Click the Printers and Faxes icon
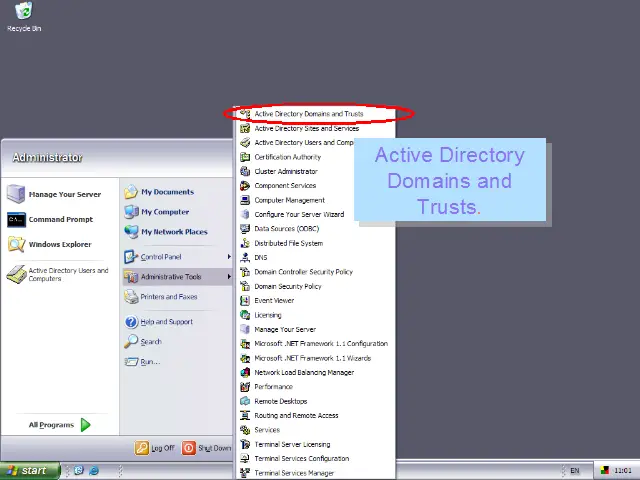Image resolution: width=640 pixels, height=480 pixels. tap(131, 296)
